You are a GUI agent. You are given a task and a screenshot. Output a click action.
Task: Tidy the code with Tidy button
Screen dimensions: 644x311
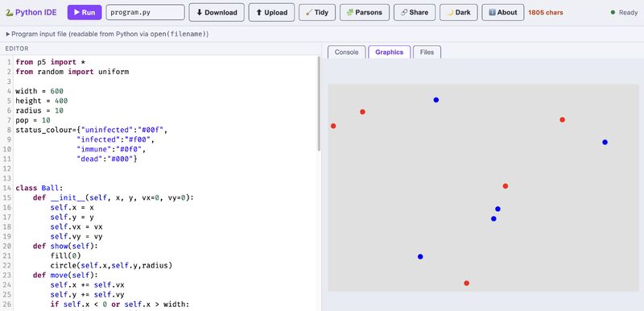tap(317, 12)
